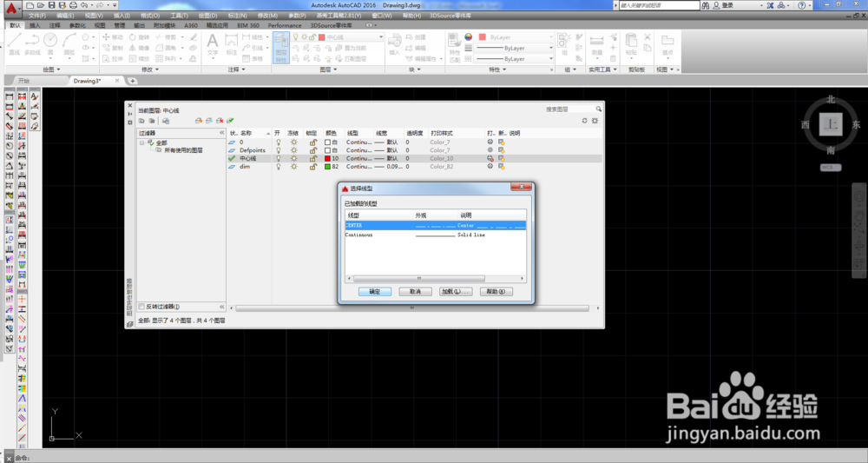Toggle on/off bulb for Defpoints layer
Image resolution: width=868 pixels, height=463 pixels.
pyautogui.click(x=279, y=150)
